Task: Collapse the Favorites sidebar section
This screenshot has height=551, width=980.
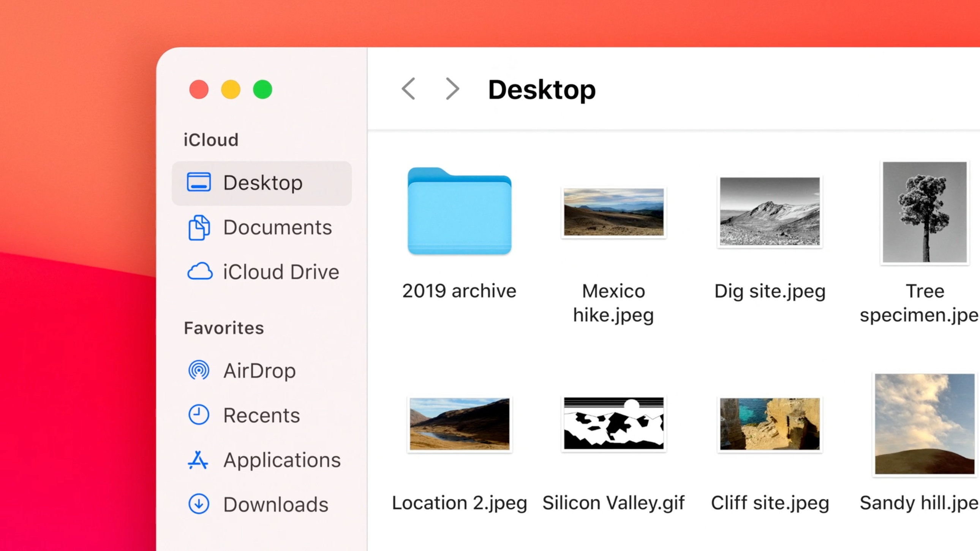Action: pyautogui.click(x=224, y=328)
